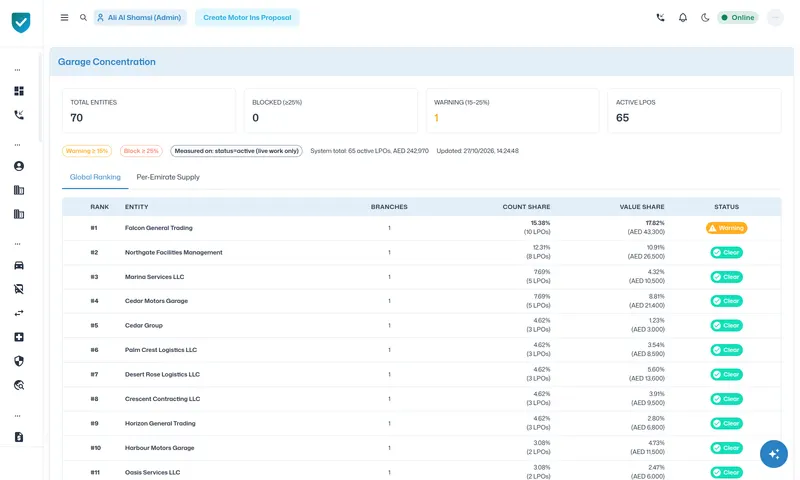
Task: Click the phone call icon in header
Action: [660, 17]
